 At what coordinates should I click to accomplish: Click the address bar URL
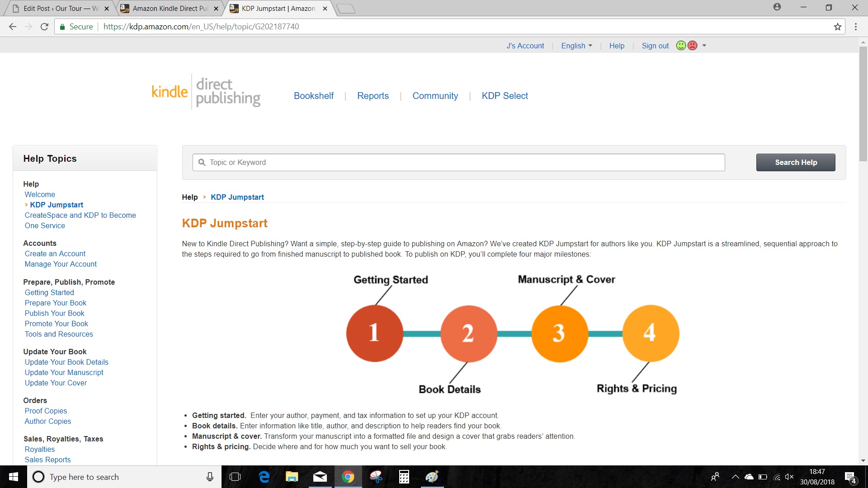[201, 27]
